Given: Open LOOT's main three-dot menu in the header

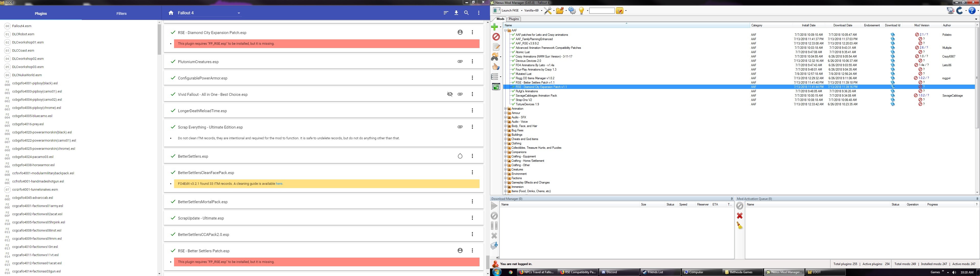Looking at the screenshot, I should point(479,13).
